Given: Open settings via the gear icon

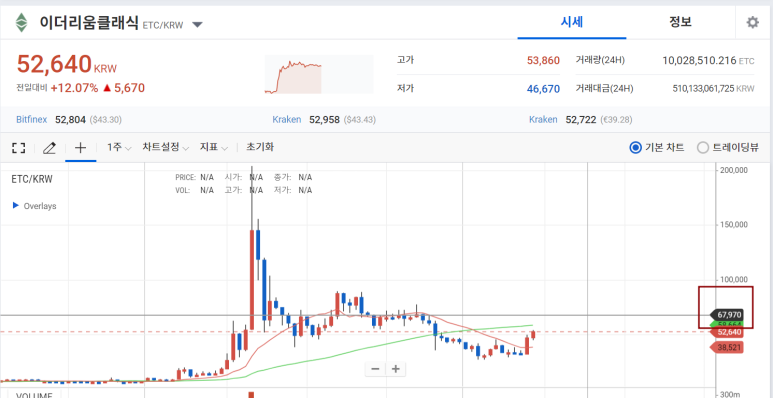Looking at the screenshot, I should (x=752, y=23).
